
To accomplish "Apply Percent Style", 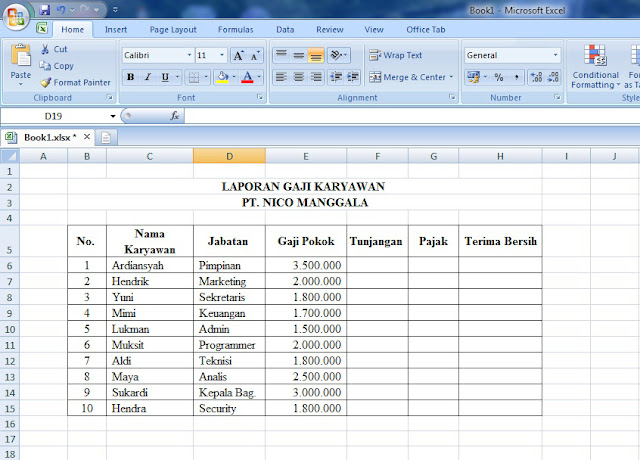I will coord(499,77).
